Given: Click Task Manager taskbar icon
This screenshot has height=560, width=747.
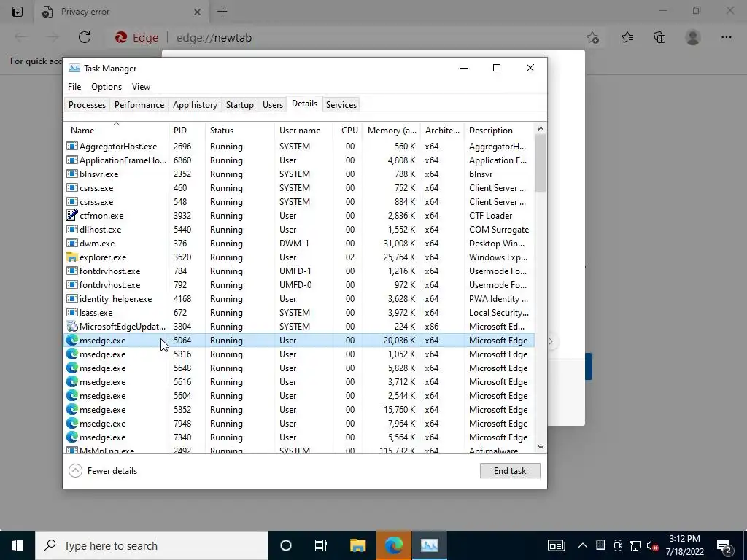Looking at the screenshot, I should click(429, 545).
